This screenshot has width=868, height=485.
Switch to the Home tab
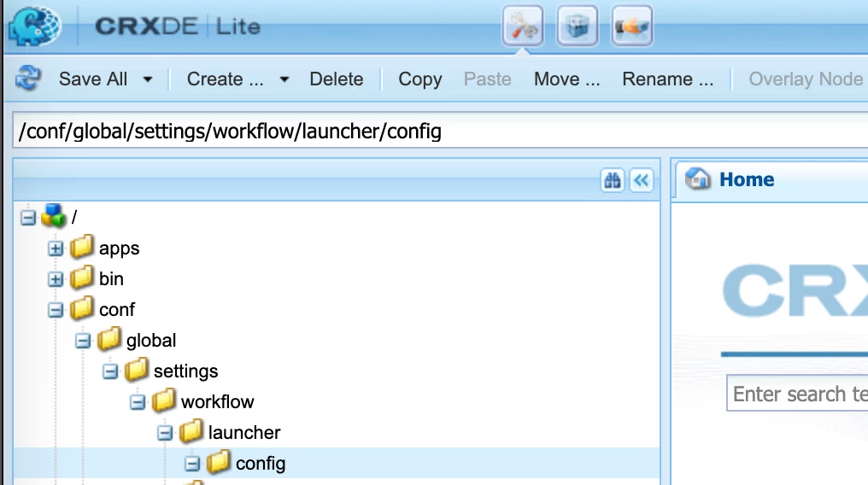[x=746, y=179]
